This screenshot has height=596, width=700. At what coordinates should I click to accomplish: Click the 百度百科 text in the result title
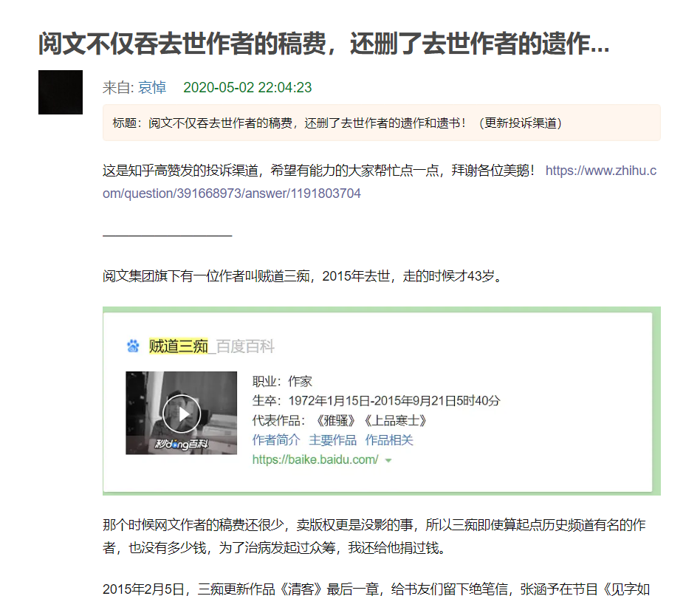[x=245, y=346]
